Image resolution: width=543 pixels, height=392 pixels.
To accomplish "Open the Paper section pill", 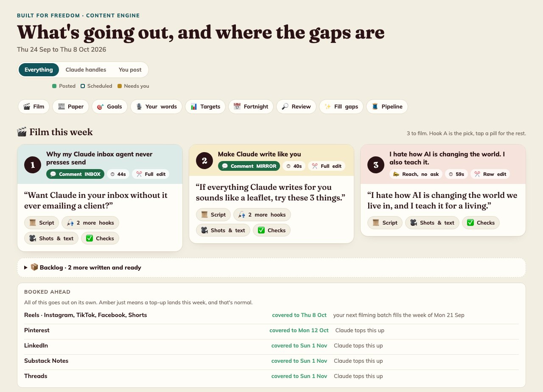I will [x=71, y=106].
